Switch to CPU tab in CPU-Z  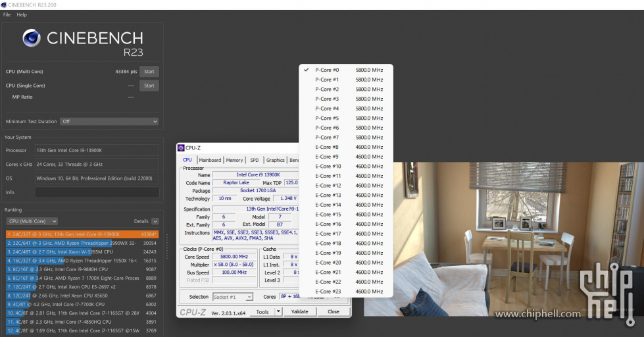pos(187,160)
